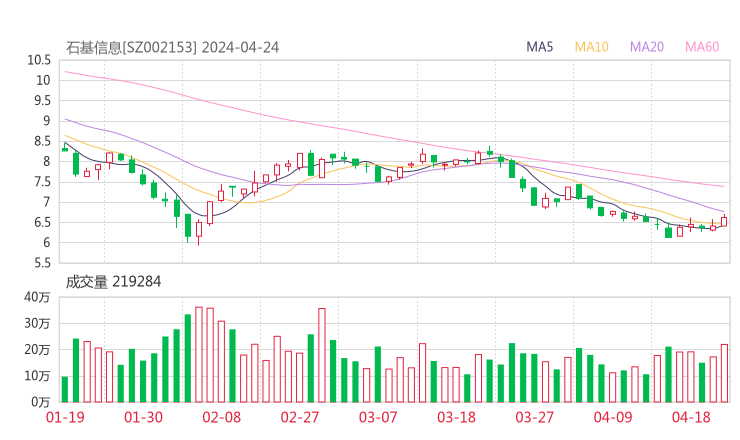740x440 pixels.
Task: Click the last red volume bar on the right
Action: [724, 373]
